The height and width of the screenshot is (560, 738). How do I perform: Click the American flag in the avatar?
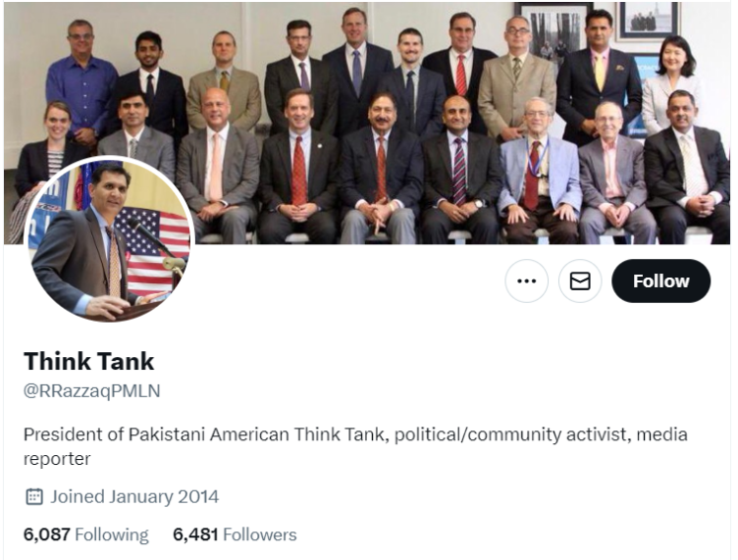click(x=153, y=251)
